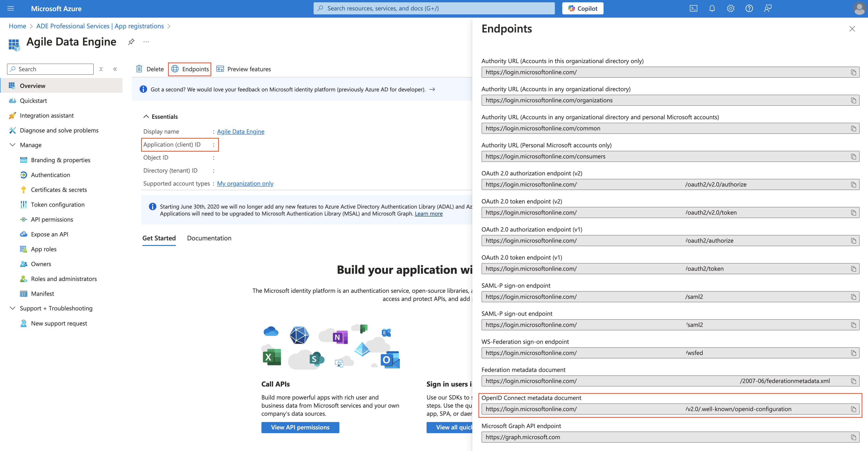Open Token configuration settings
The height and width of the screenshot is (451, 868).
(58, 204)
